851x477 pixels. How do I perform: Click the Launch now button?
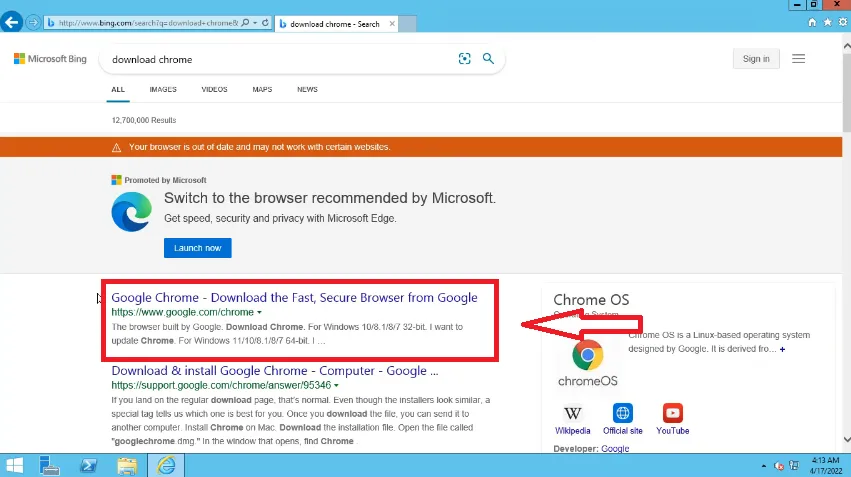click(198, 248)
